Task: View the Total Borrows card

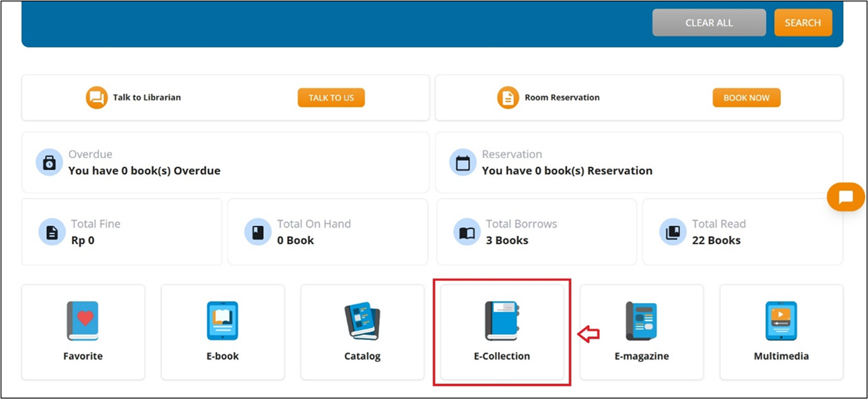Action: coord(536,232)
